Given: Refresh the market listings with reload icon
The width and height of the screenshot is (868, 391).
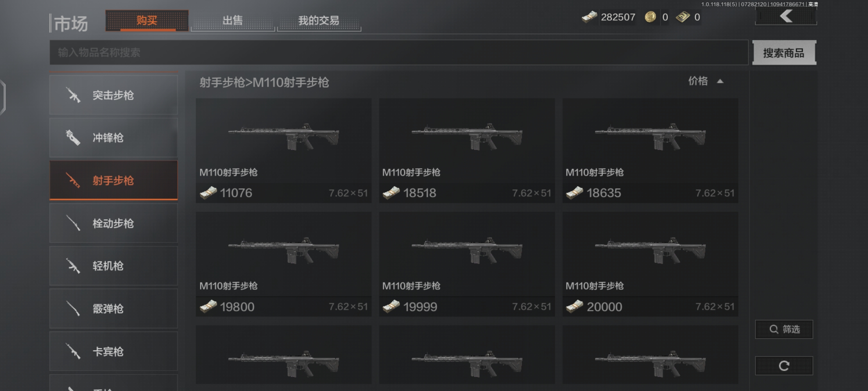Looking at the screenshot, I should coord(784,366).
